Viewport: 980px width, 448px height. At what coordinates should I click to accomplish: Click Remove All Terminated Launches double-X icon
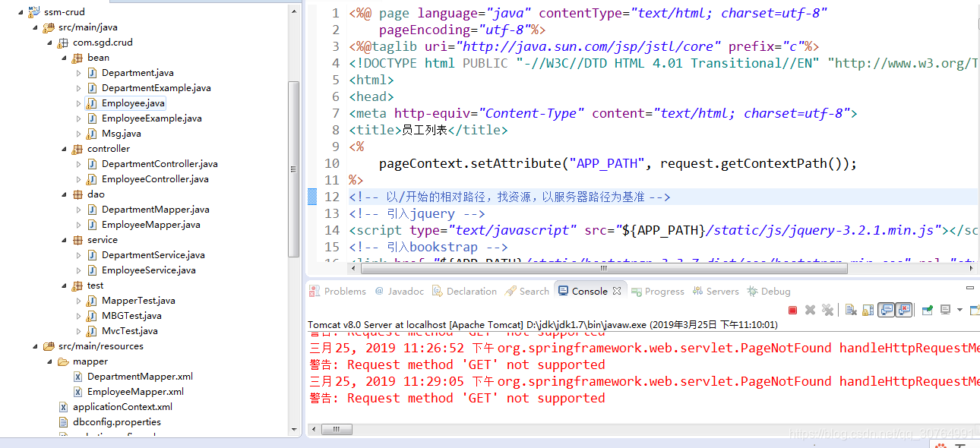827,310
